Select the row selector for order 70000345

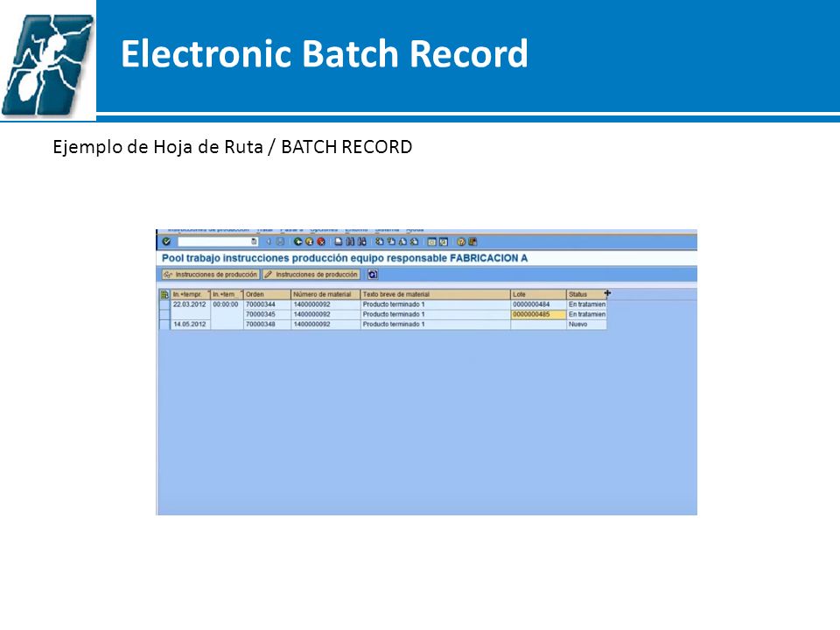(x=164, y=314)
